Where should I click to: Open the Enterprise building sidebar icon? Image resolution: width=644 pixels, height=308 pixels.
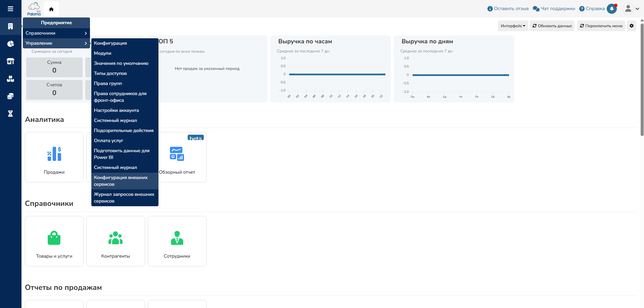click(x=10, y=26)
